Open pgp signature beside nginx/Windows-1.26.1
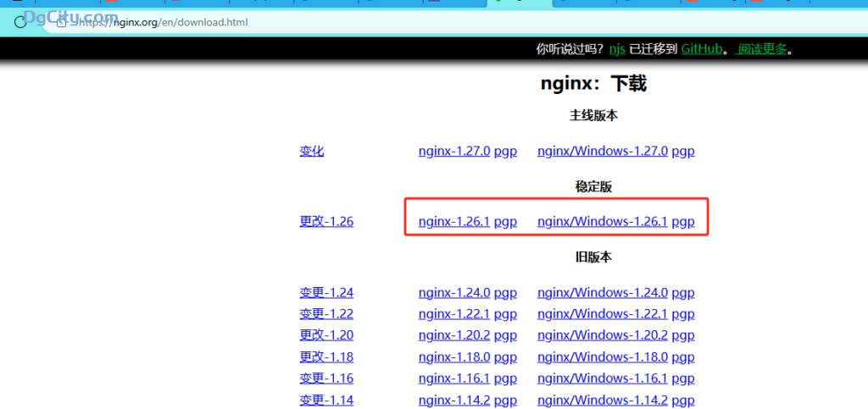 (x=683, y=222)
